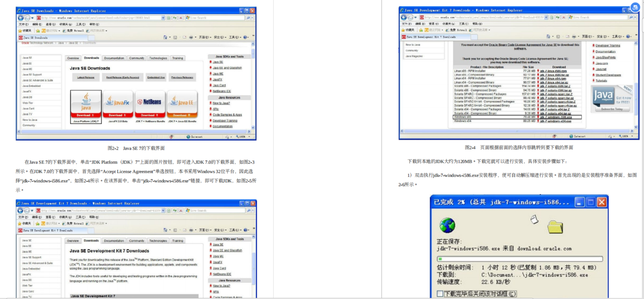Click Internet zone icon in Java SE Downloads status bar
The image size is (644, 299).
pos(189,137)
